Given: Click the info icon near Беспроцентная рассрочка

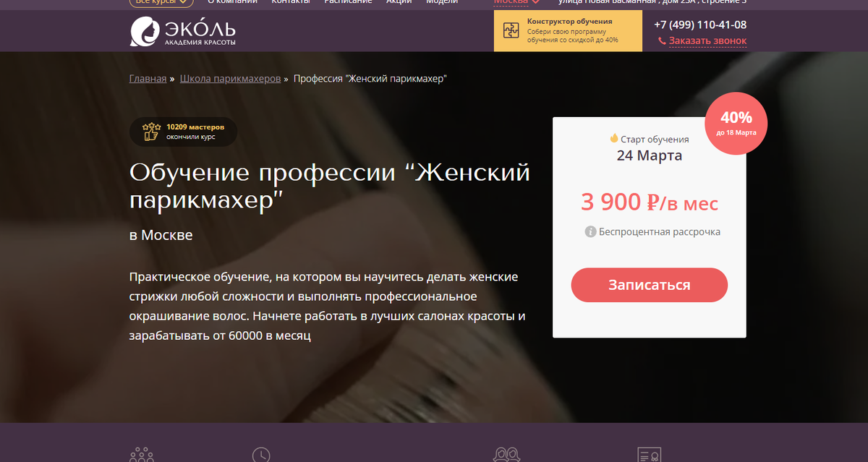Looking at the screenshot, I should 590,232.
